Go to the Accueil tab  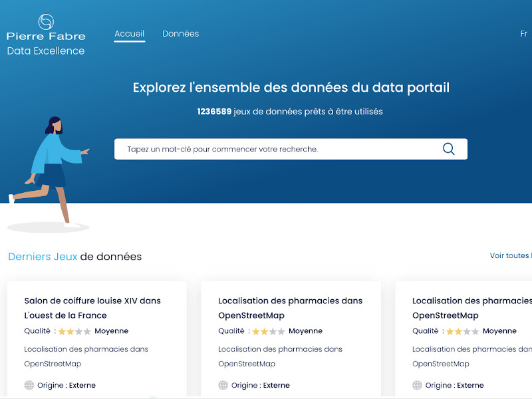click(x=129, y=34)
